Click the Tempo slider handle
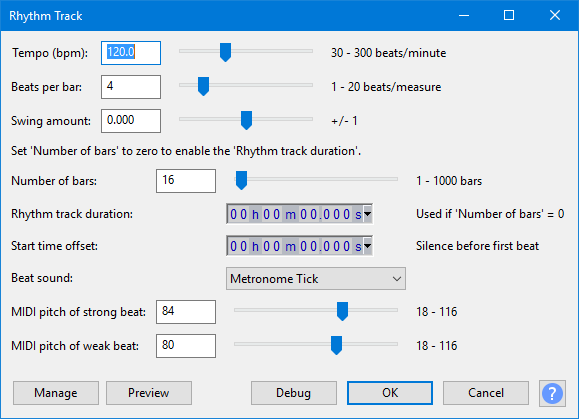This screenshot has width=579, height=419. click(x=225, y=52)
